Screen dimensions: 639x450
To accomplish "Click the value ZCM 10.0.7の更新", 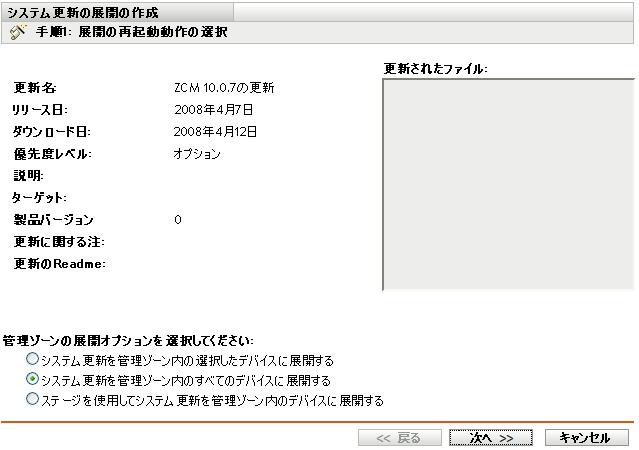I will (x=224, y=88).
